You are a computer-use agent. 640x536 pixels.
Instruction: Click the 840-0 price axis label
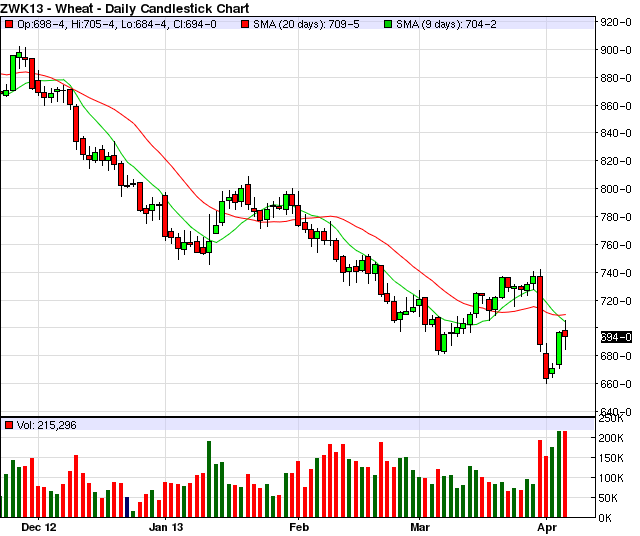pyautogui.click(x=616, y=133)
